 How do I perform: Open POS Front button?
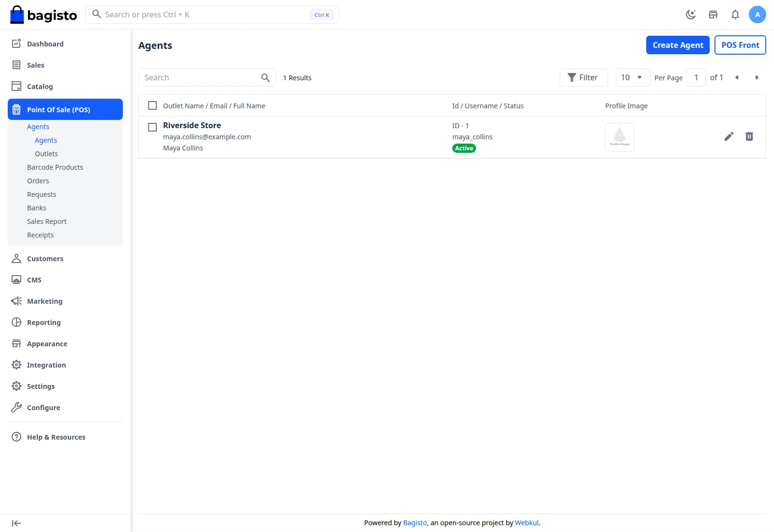(x=740, y=45)
